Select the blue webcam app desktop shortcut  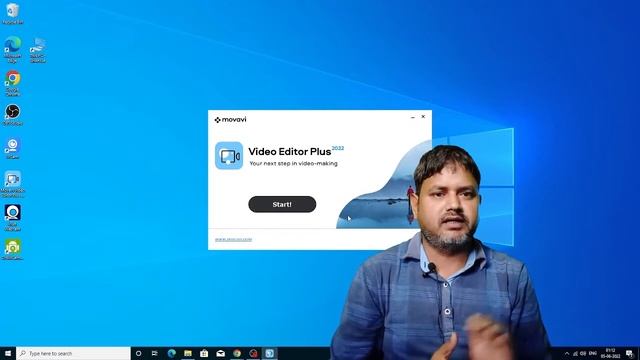(x=13, y=148)
